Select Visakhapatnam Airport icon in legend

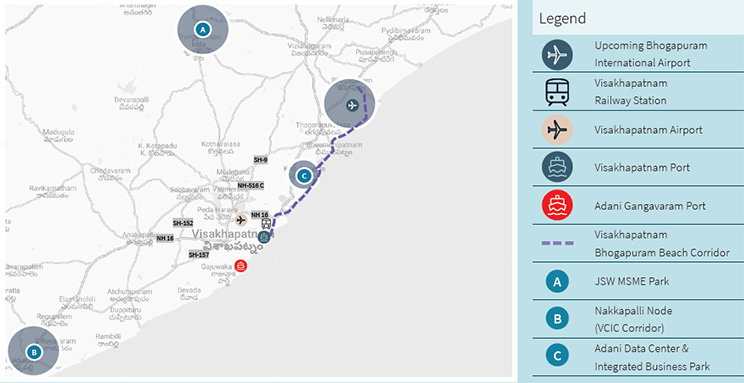coord(558,130)
